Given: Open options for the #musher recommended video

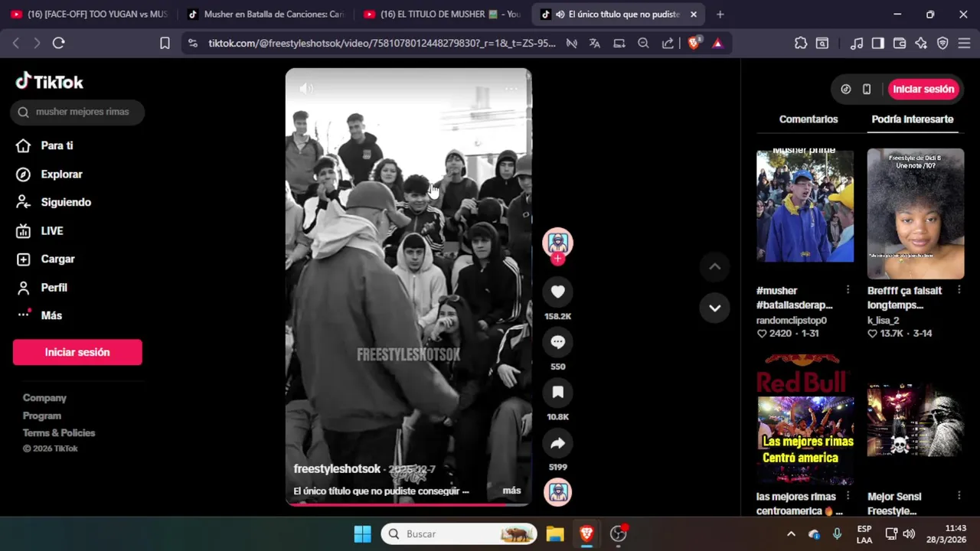Looking at the screenshot, I should click(848, 290).
